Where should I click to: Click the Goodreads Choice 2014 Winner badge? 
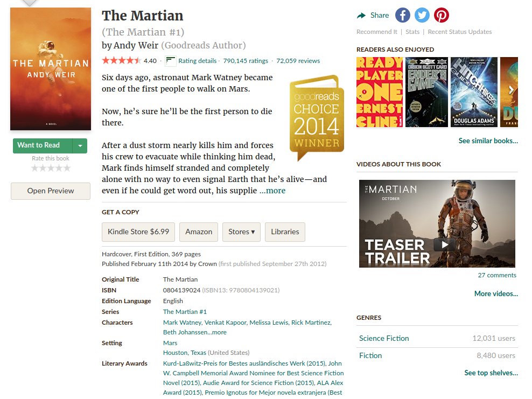point(317,118)
